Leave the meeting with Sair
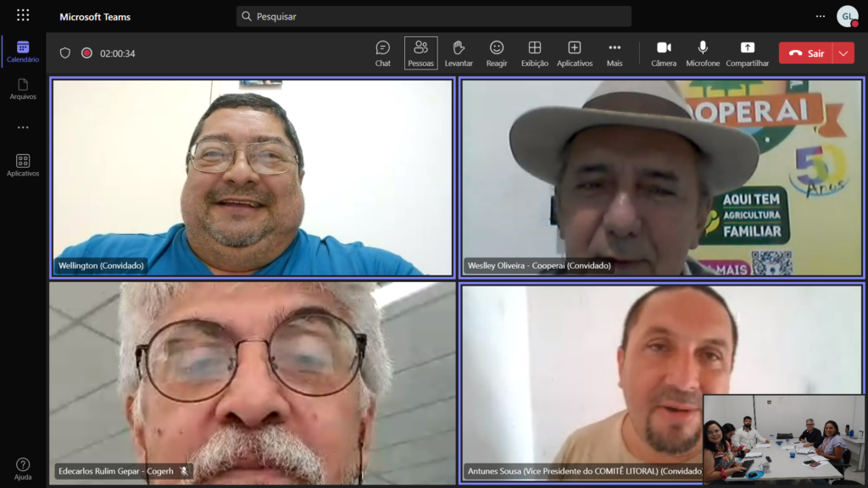868x488 pixels. coord(806,53)
